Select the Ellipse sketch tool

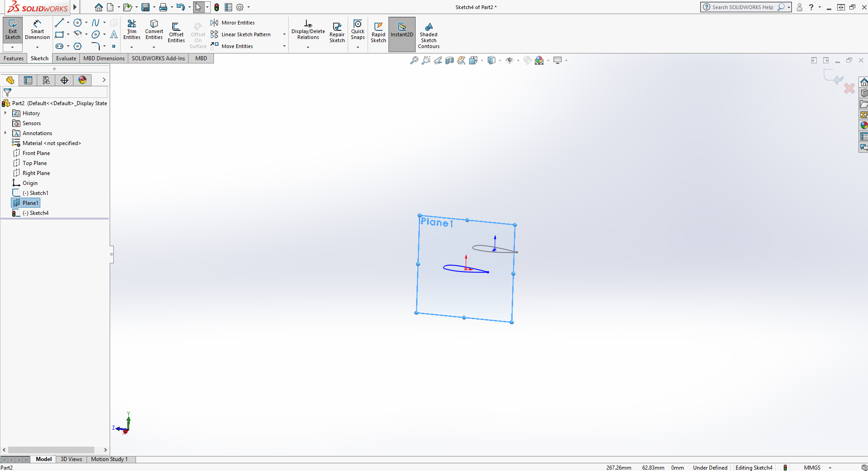(96, 34)
